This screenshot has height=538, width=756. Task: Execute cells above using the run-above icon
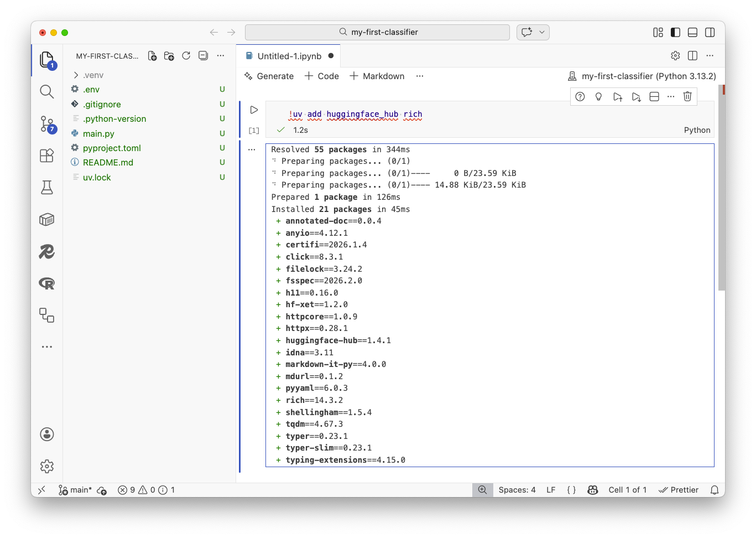618,96
